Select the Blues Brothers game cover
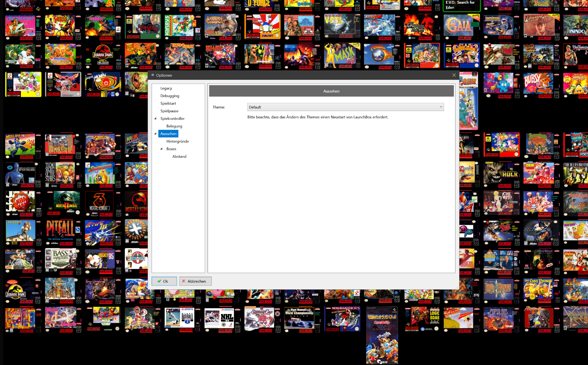Image resolution: width=588 pixels, height=365 pixels. 575,174
